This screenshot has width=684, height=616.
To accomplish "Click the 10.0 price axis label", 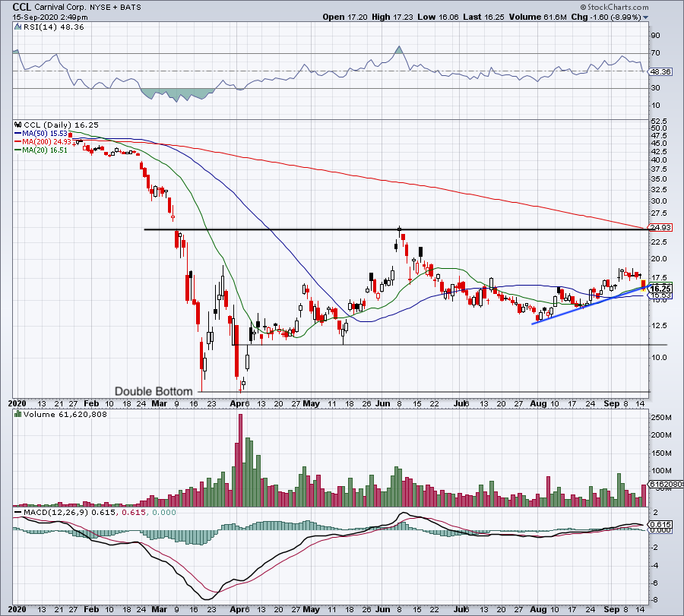I will (x=659, y=358).
